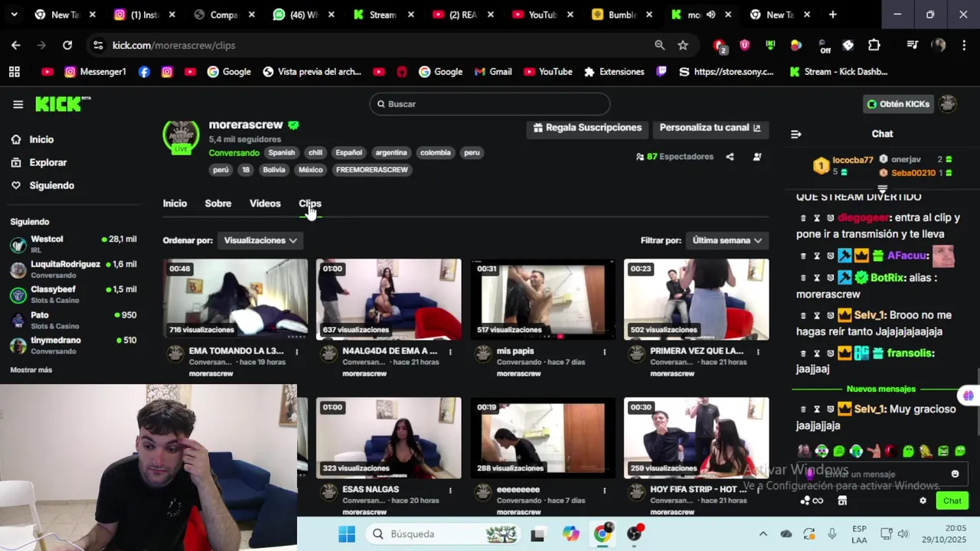
Task: Play the mis papis clip thumbnail
Action: point(543,299)
